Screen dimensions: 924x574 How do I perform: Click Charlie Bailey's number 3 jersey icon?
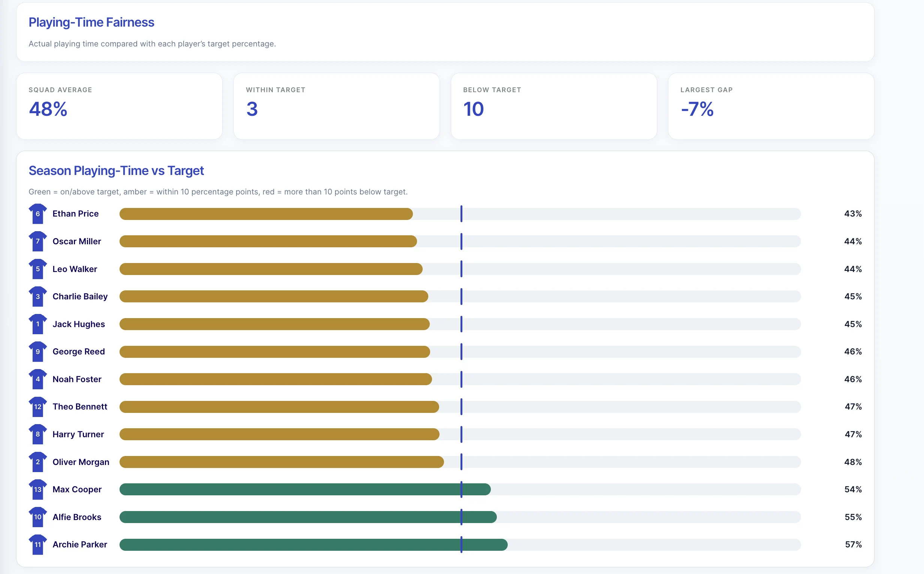pos(37,296)
